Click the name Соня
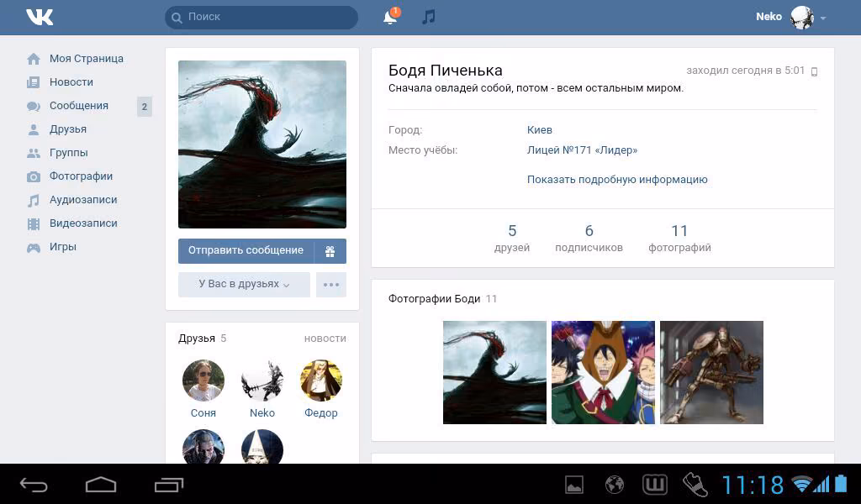 [203, 413]
